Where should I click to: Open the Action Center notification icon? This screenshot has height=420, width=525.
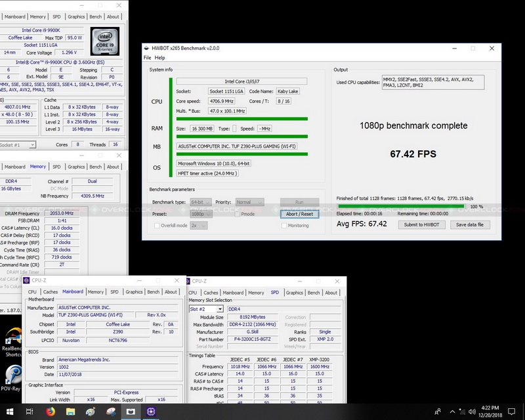click(x=511, y=411)
